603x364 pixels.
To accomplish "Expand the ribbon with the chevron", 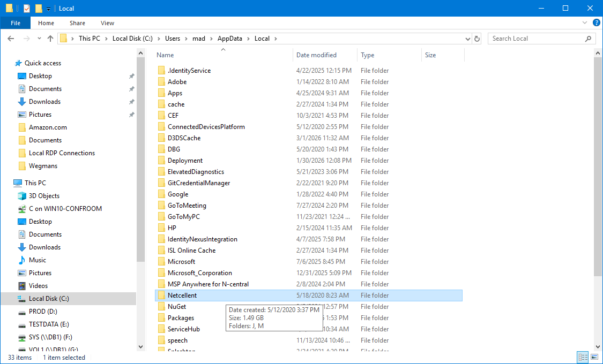I will (586, 23).
